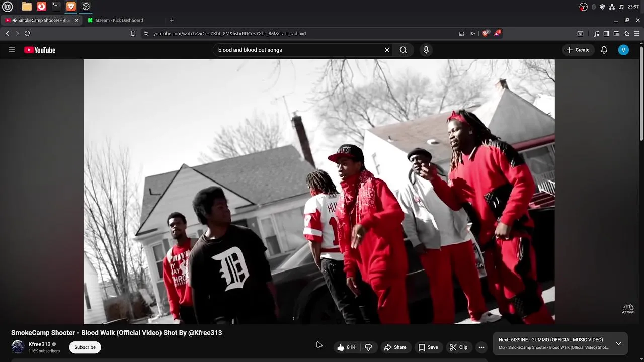Reload the current page
The height and width of the screenshot is (362, 644).
tap(28, 34)
